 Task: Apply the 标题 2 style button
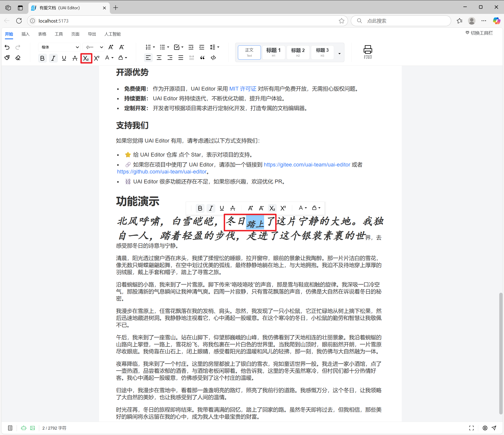pyautogui.click(x=298, y=52)
